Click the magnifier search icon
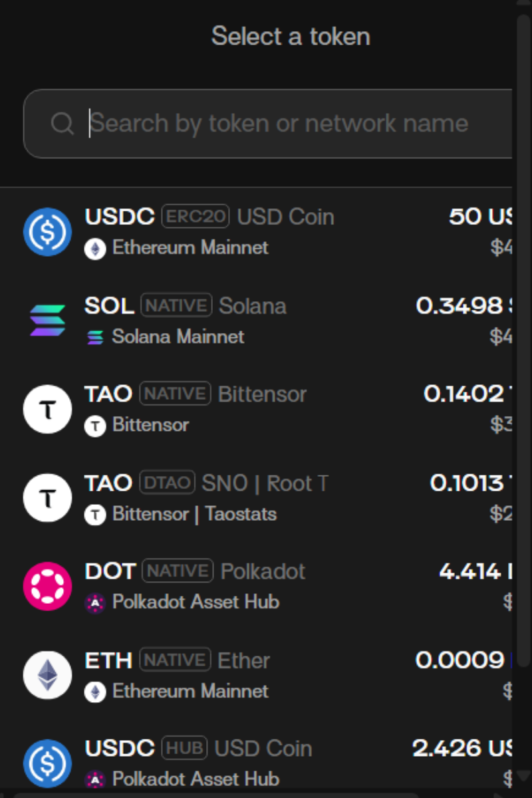The image size is (532, 798). click(62, 123)
